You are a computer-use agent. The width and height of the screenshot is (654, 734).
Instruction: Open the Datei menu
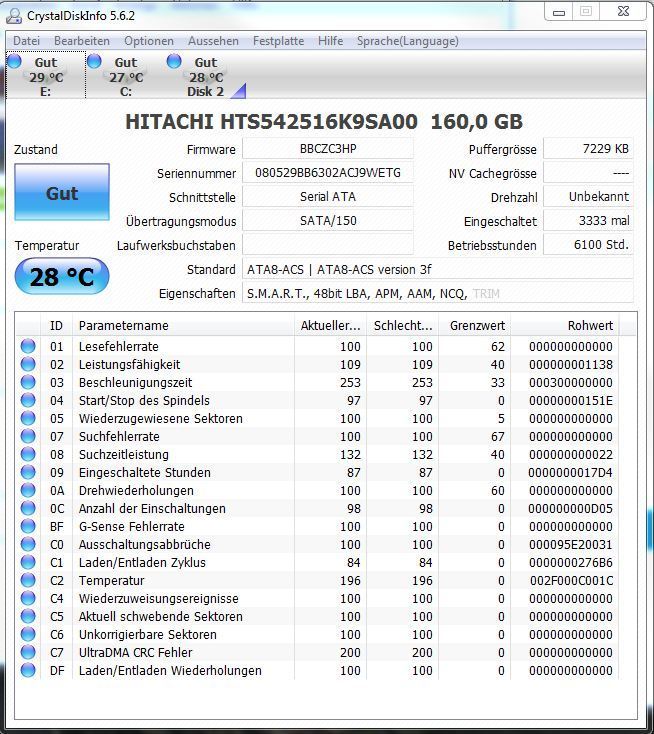point(26,41)
